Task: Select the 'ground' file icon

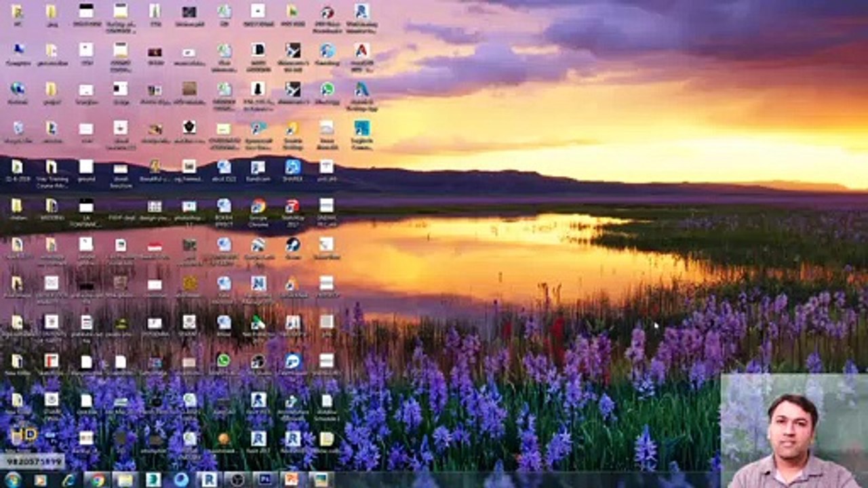Action: point(86,171)
